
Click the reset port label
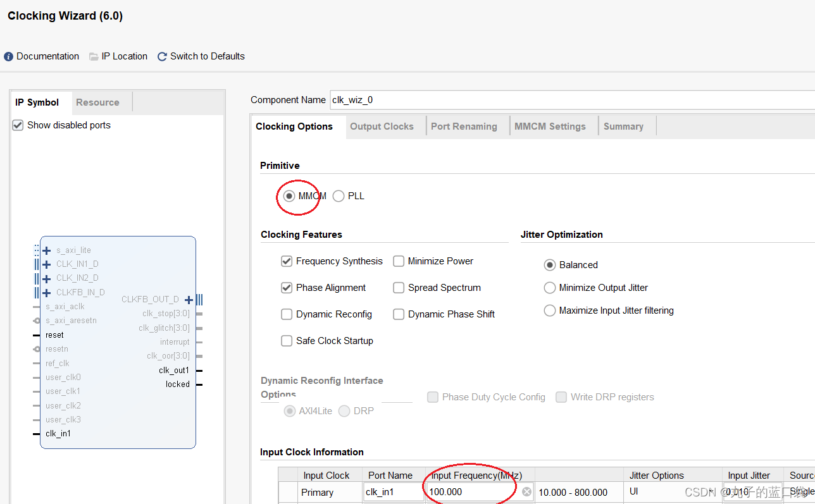point(54,335)
